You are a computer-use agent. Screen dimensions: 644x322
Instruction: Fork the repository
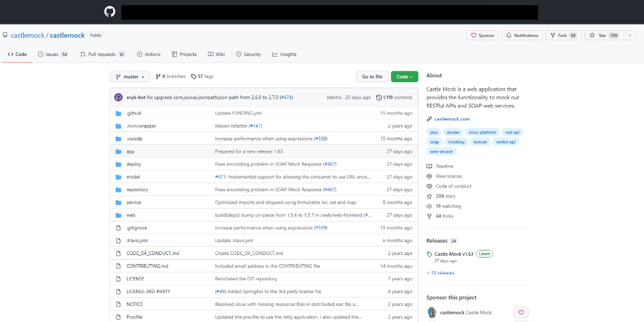click(563, 35)
